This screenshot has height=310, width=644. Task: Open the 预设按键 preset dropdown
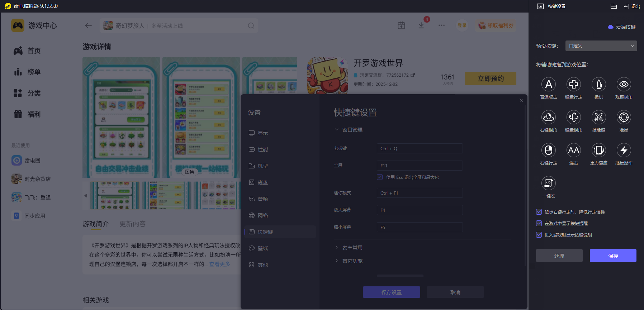[601, 46]
